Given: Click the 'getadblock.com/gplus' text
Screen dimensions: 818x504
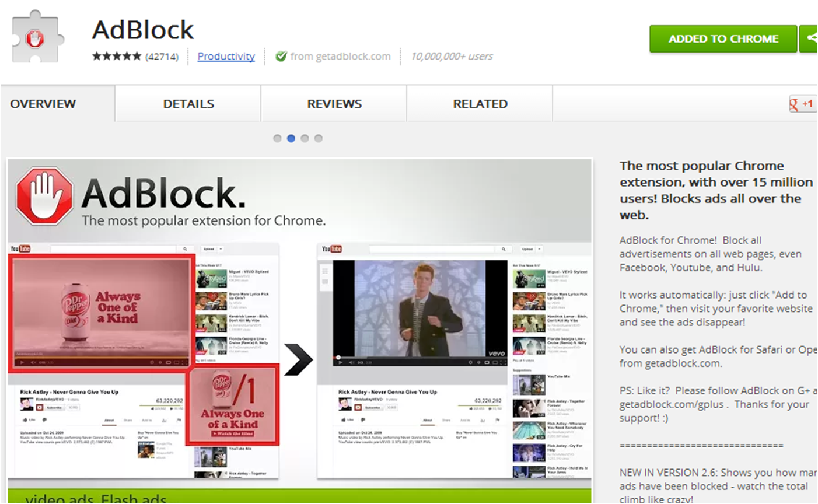Looking at the screenshot, I should 671,404.
